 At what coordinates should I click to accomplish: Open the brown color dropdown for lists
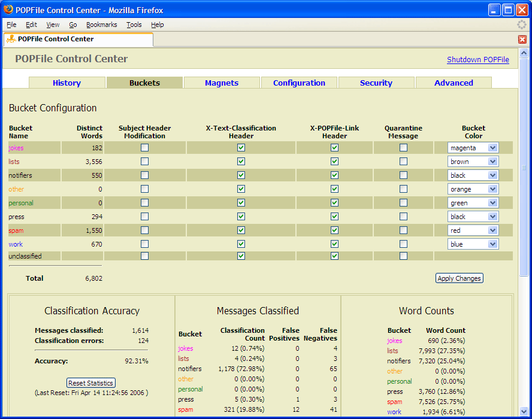[473, 162]
